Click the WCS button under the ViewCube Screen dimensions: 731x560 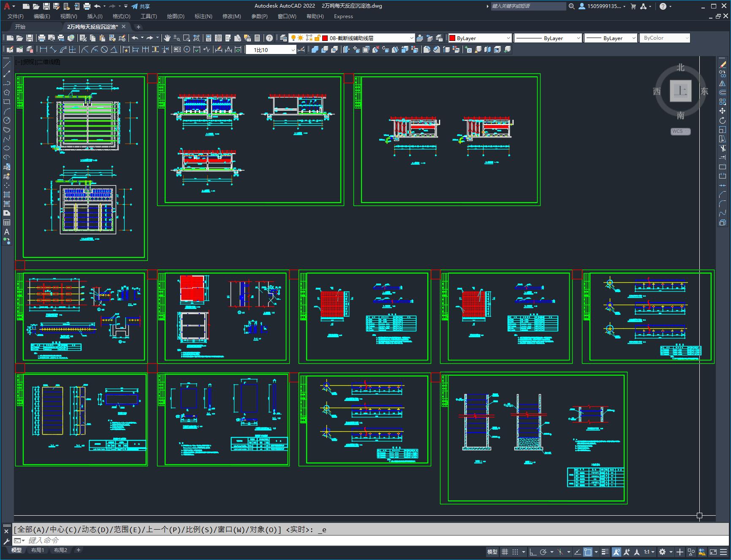coord(679,131)
